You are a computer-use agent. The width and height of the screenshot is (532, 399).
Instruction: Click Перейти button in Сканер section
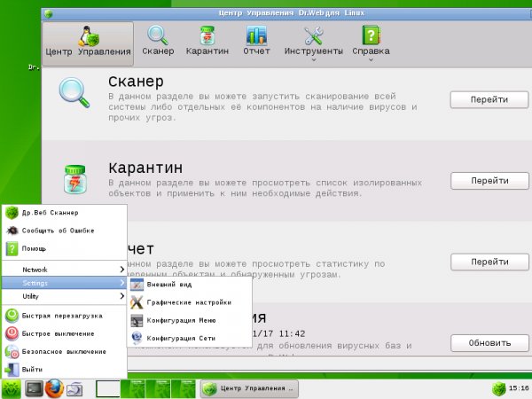[x=489, y=99]
